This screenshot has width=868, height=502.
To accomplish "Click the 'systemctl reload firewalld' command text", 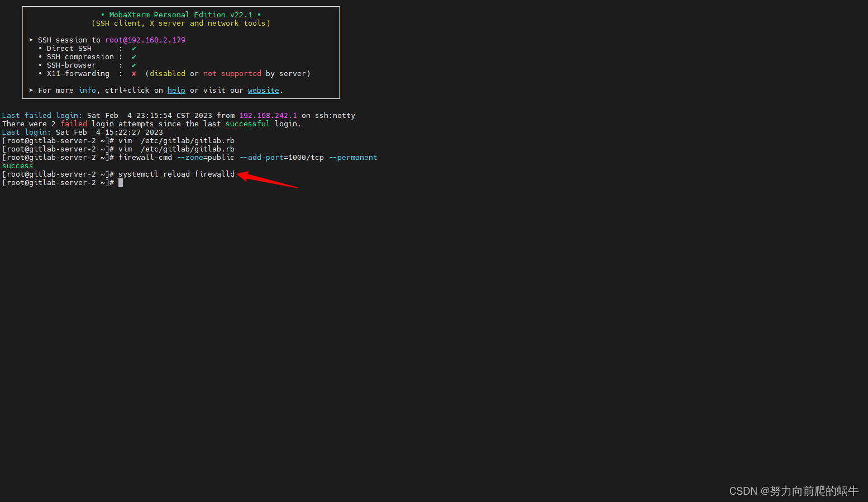I will click(177, 174).
